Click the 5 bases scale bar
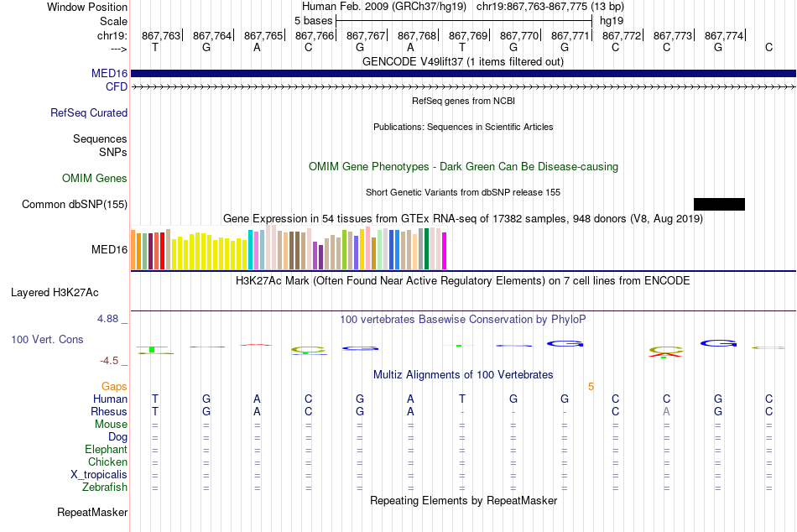 click(x=464, y=21)
